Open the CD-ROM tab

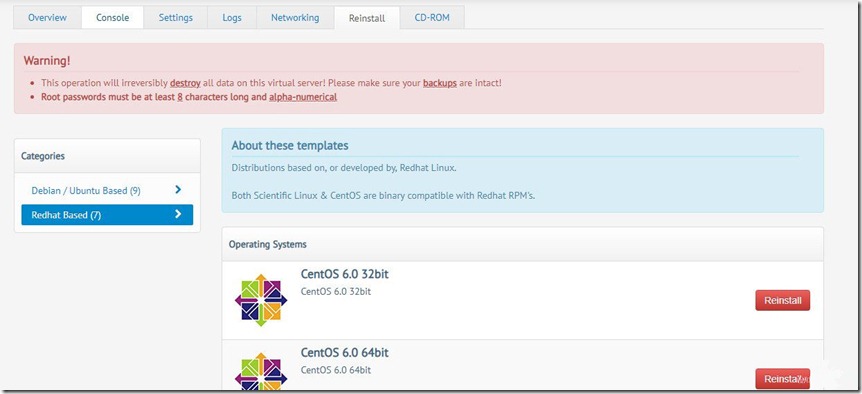(x=432, y=18)
